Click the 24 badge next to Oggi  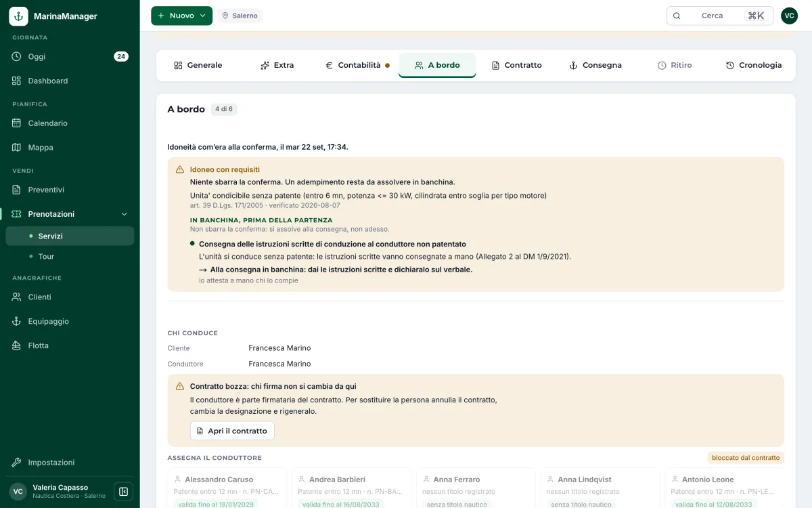(x=121, y=56)
